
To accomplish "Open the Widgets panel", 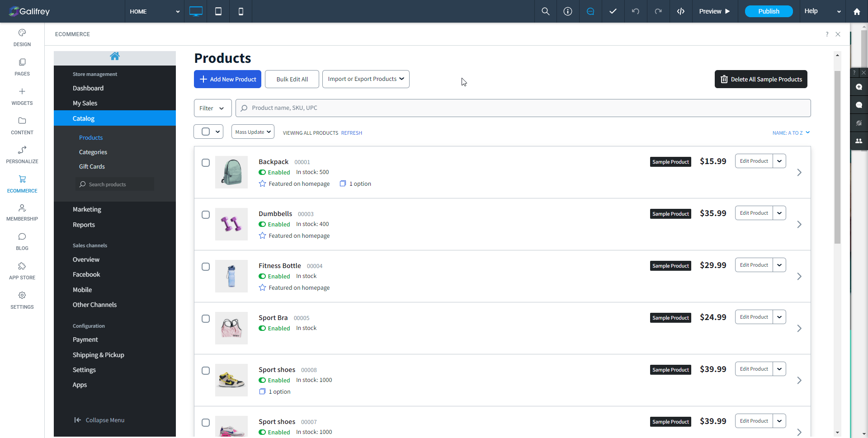I will [22, 97].
